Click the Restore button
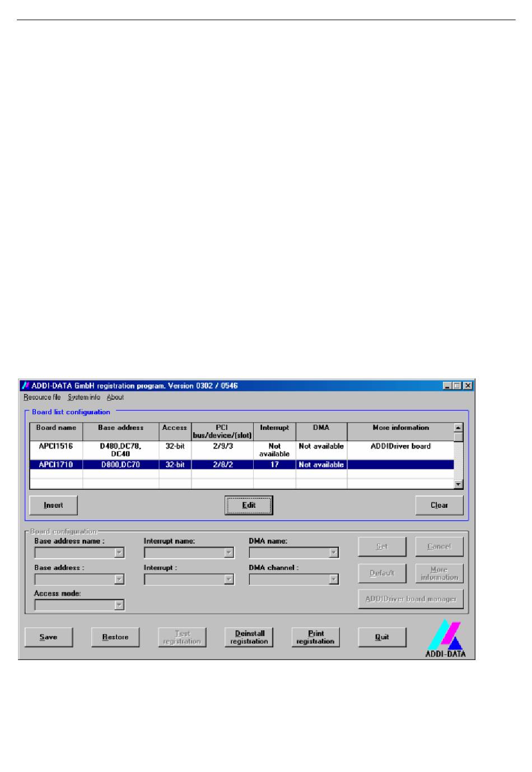This screenshot has width=532, height=772. (115, 637)
